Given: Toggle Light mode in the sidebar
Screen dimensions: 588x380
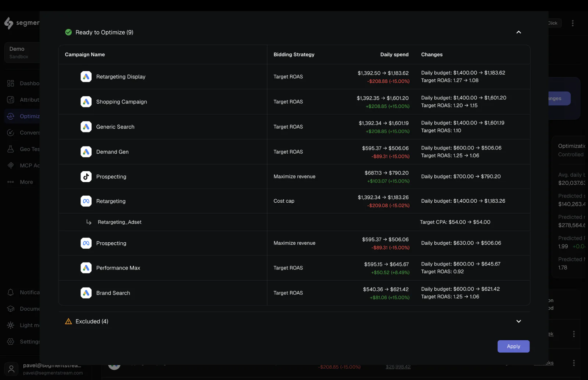Looking at the screenshot, I should coord(23,325).
